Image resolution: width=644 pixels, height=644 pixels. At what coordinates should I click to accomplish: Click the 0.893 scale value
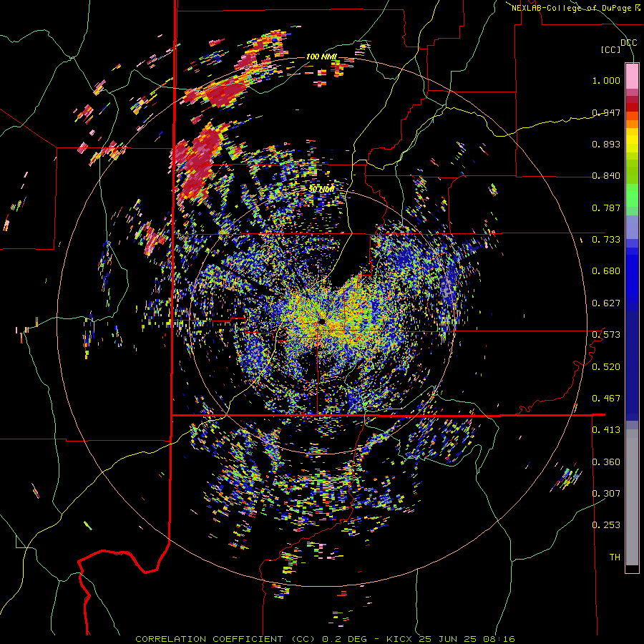tap(606, 144)
